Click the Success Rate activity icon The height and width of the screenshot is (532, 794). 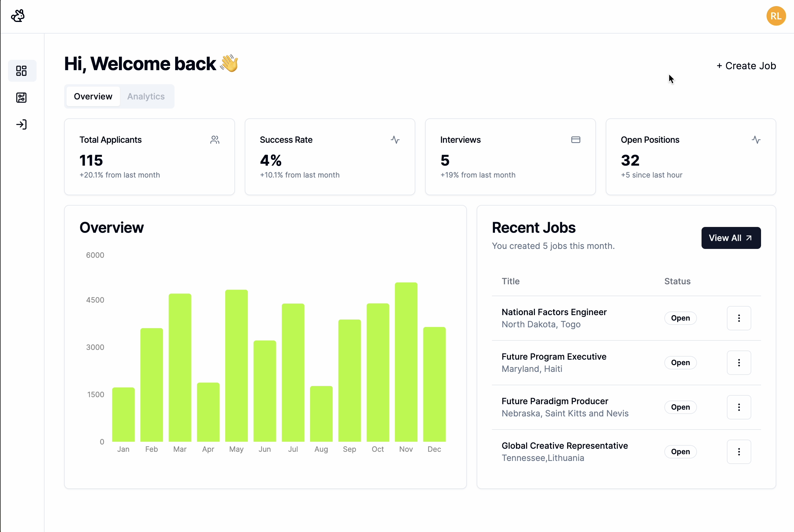coord(395,140)
